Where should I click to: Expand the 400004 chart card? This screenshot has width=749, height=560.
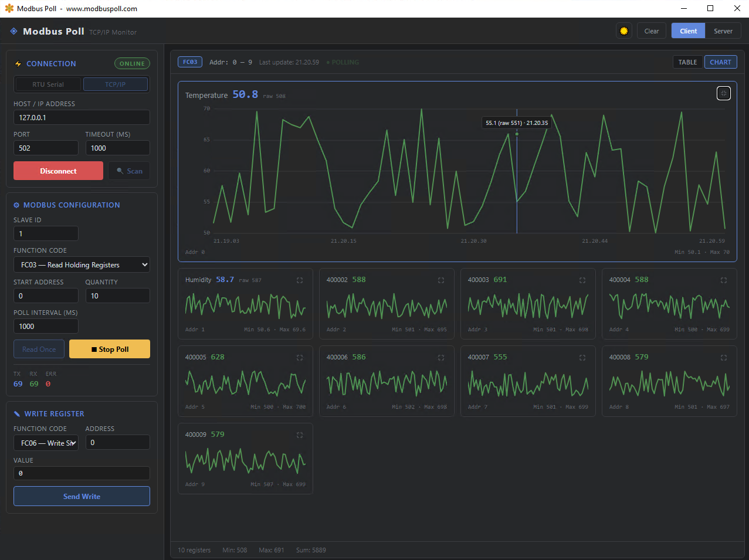[x=724, y=280]
